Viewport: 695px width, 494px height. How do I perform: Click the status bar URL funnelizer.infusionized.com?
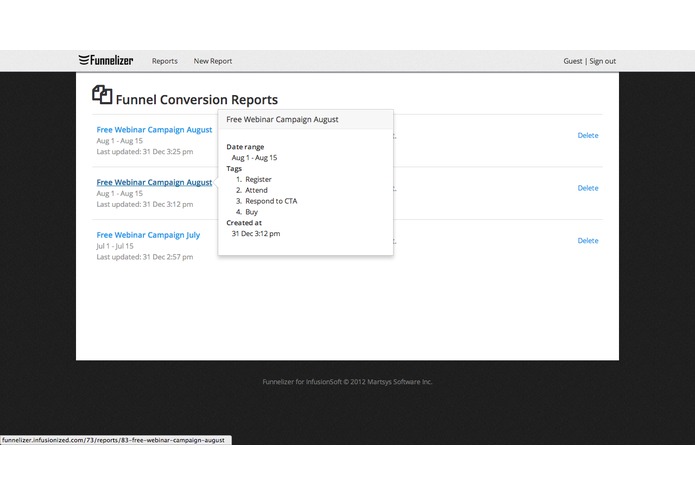tap(113, 440)
